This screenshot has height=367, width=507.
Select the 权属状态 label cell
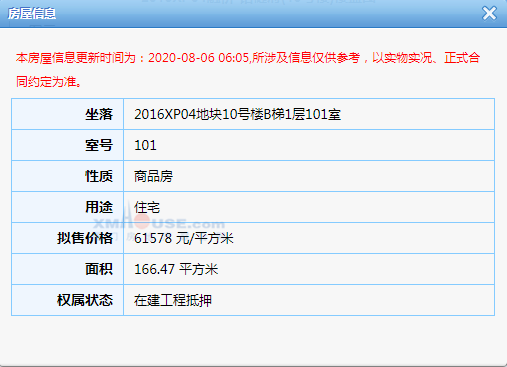pyautogui.click(x=68, y=300)
